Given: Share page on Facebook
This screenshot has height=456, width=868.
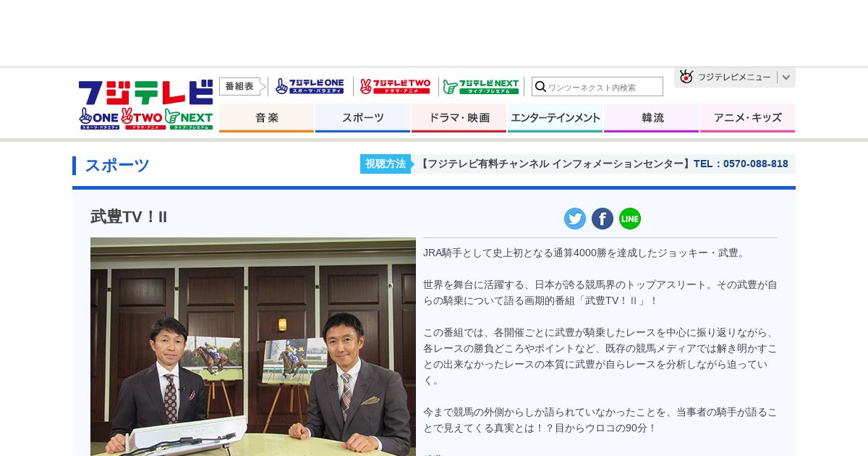Looking at the screenshot, I should coord(603,219).
